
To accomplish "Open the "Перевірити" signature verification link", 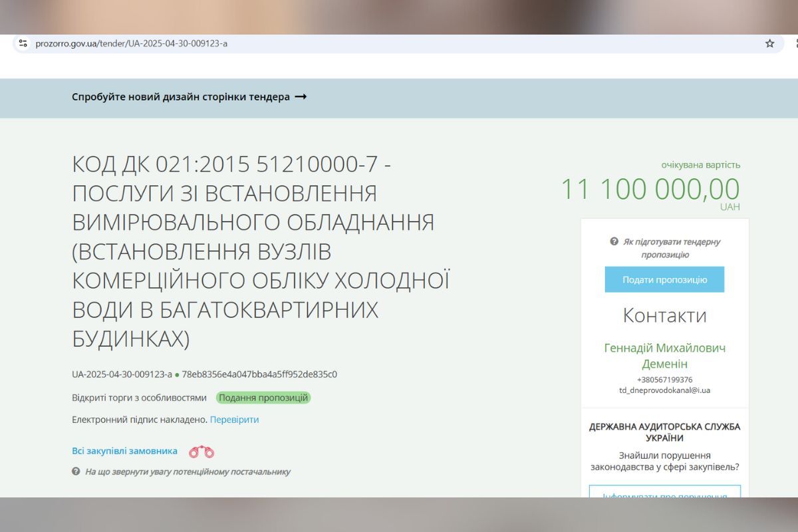I will click(x=234, y=420).
